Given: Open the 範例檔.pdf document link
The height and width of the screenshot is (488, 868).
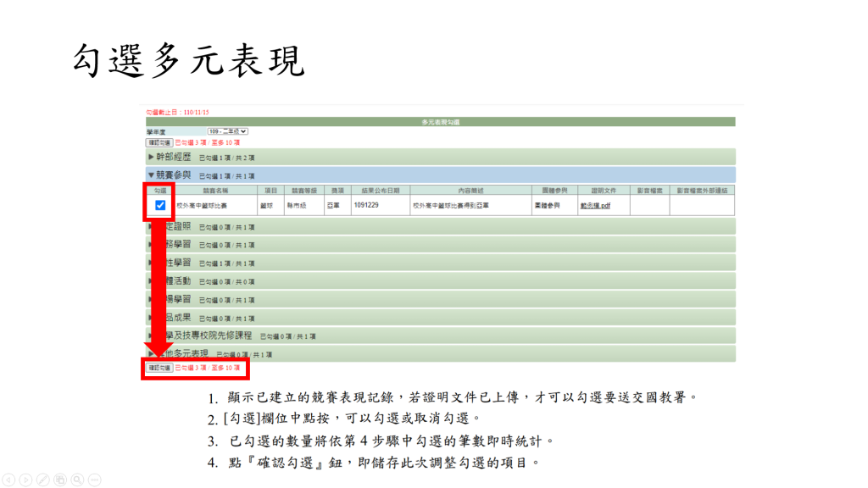Looking at the screenshot, I should 594,206.
